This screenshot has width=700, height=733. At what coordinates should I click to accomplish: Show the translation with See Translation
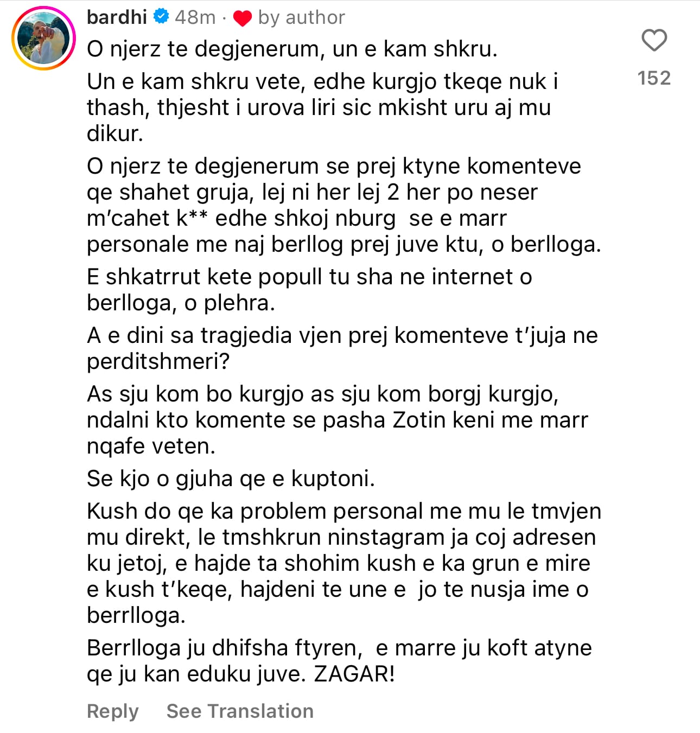pos(240,711)
